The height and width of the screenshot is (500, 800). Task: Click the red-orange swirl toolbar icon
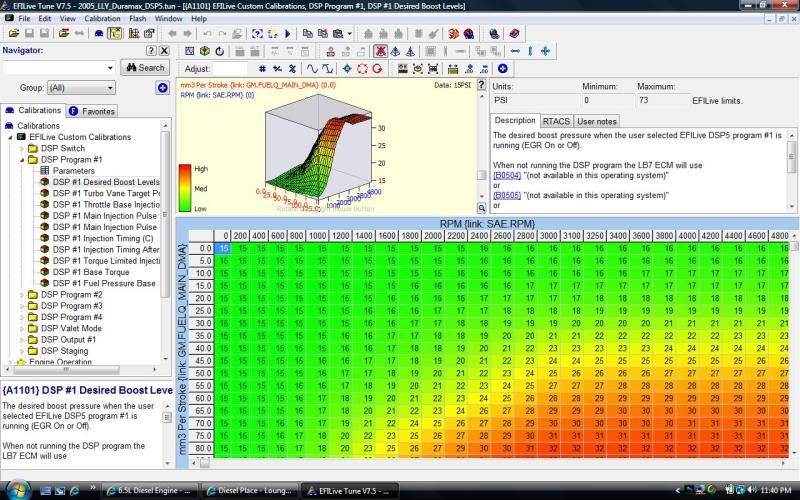tap(453, 34)
